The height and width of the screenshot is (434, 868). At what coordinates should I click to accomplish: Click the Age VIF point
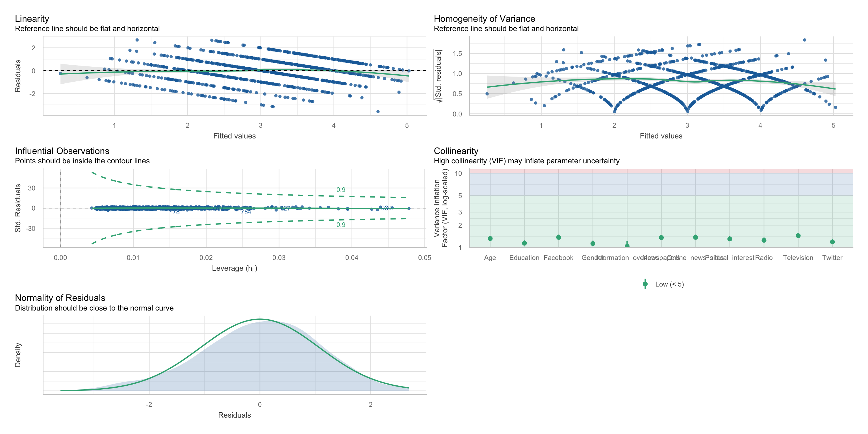[x=490, y=238]
